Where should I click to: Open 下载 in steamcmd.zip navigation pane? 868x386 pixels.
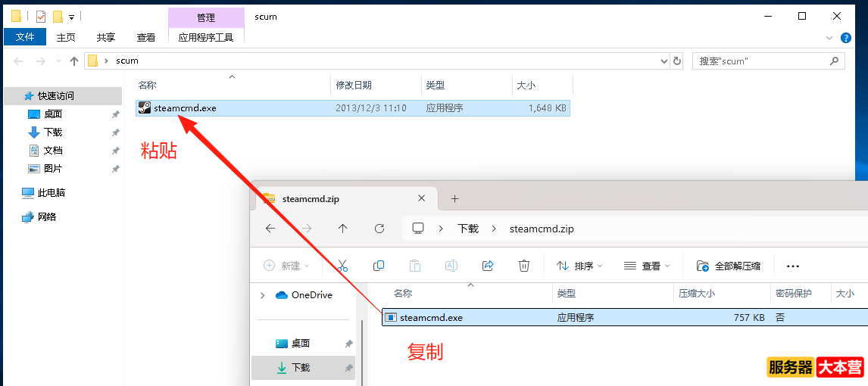pyautogui.click(x=304, y=367)
